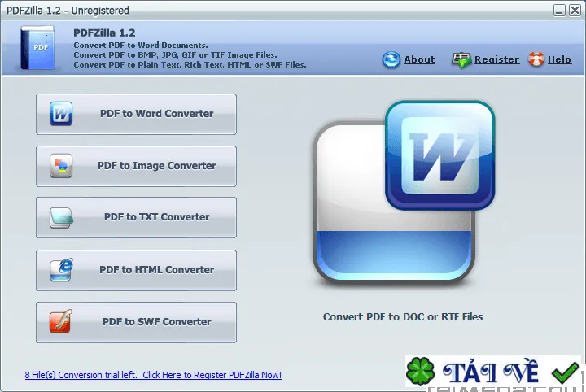
Task: Start the PDF to SWF Converter
Action: (137, 322)
